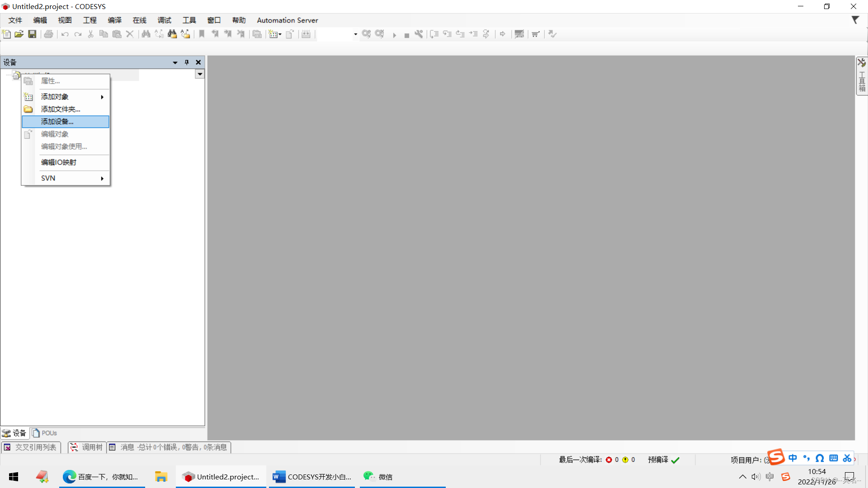Open the 工程 menu
The width and height of the screenshot is (868, 488).
pos(90,20)
